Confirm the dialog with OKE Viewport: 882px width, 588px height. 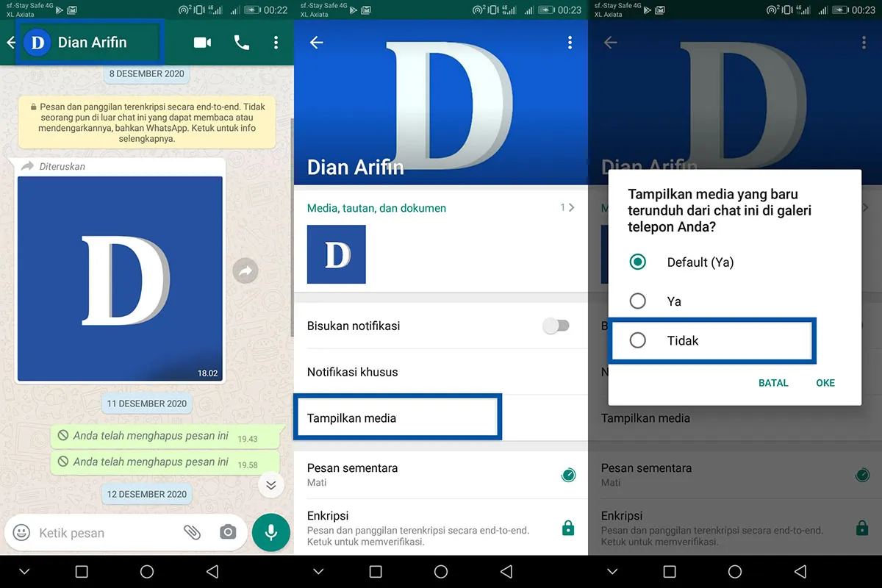tap(825, 383)
